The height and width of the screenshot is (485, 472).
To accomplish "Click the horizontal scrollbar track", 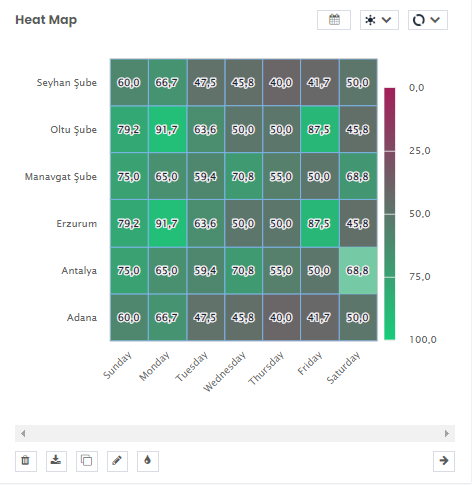I will coord(235,433).
